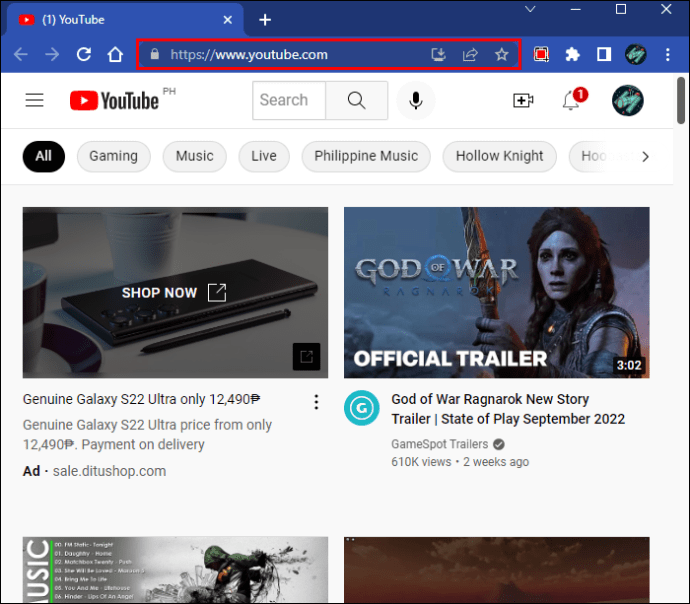Select the All filter chip
690x604 pixels.
(x=44, y=156)
